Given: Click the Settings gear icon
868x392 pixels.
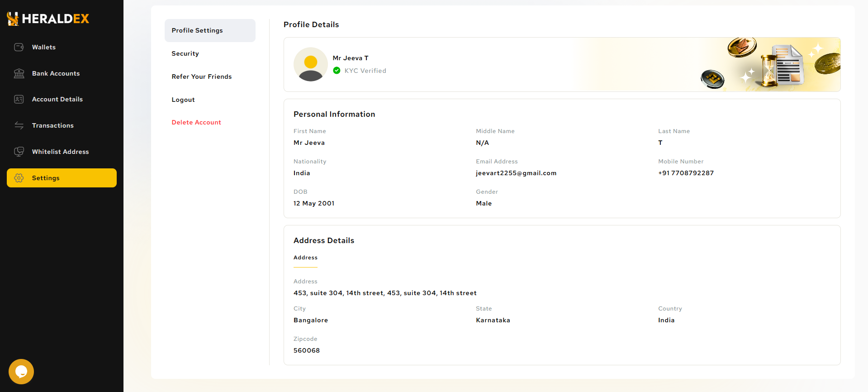Looking at the screenshot, I should pyautogui.click(x=19, y=178).
